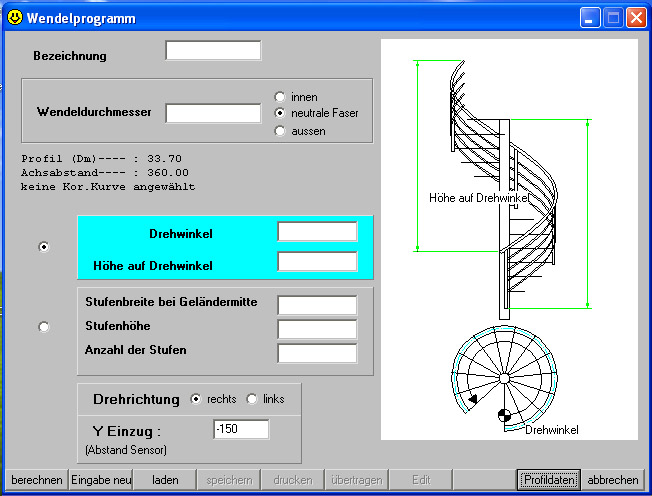Click the laden button

[165, 480]
